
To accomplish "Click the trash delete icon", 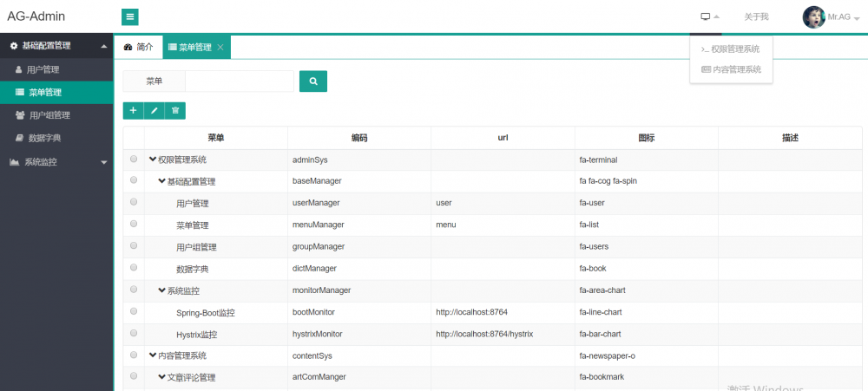I will point(175,110).
